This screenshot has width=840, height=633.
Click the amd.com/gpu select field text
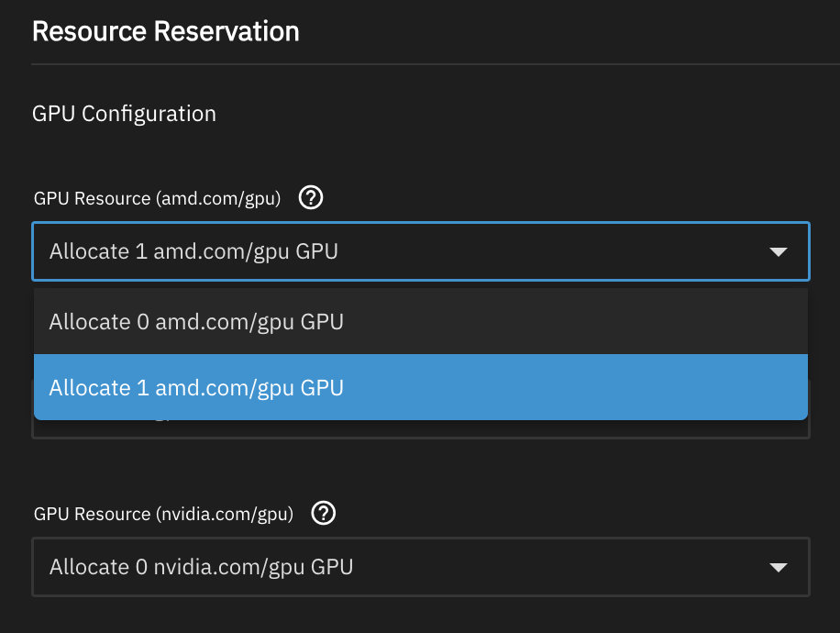pyautogui.click(x=193, y=251)
